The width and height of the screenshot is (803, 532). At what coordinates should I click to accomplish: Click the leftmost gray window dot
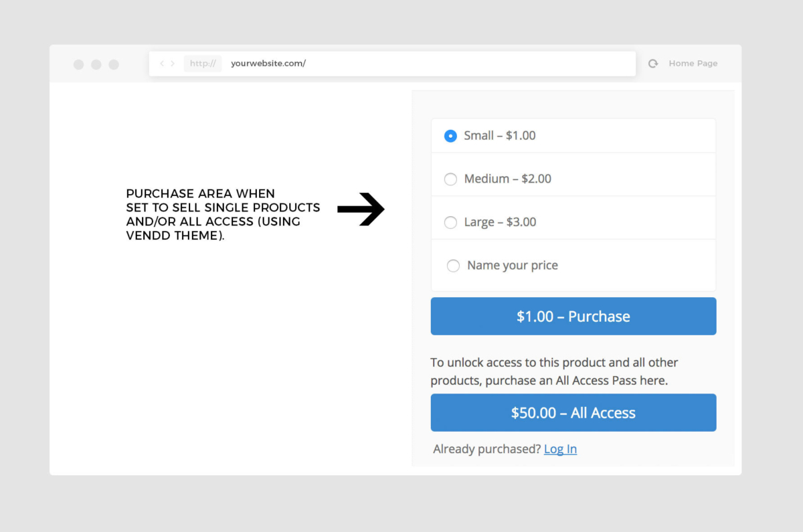pos(79,64)
